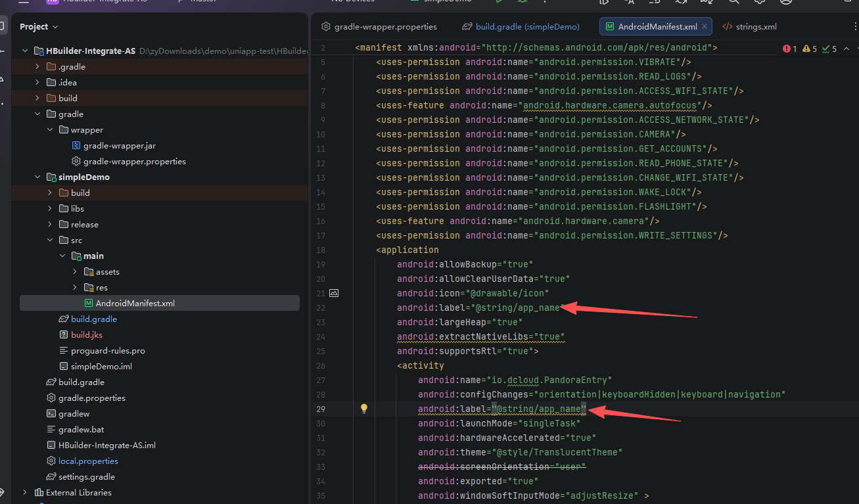Select gradlew.bat in the project tree

(81, 429)
